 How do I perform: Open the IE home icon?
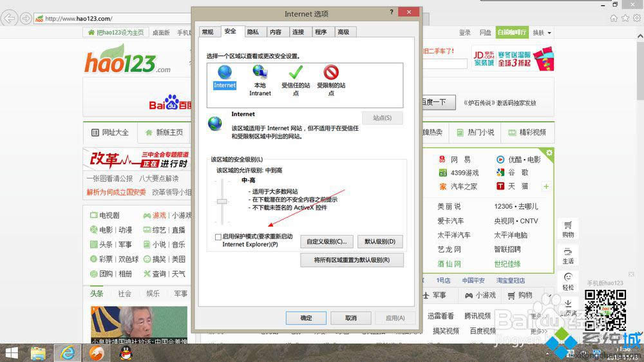tap(614, 18)
